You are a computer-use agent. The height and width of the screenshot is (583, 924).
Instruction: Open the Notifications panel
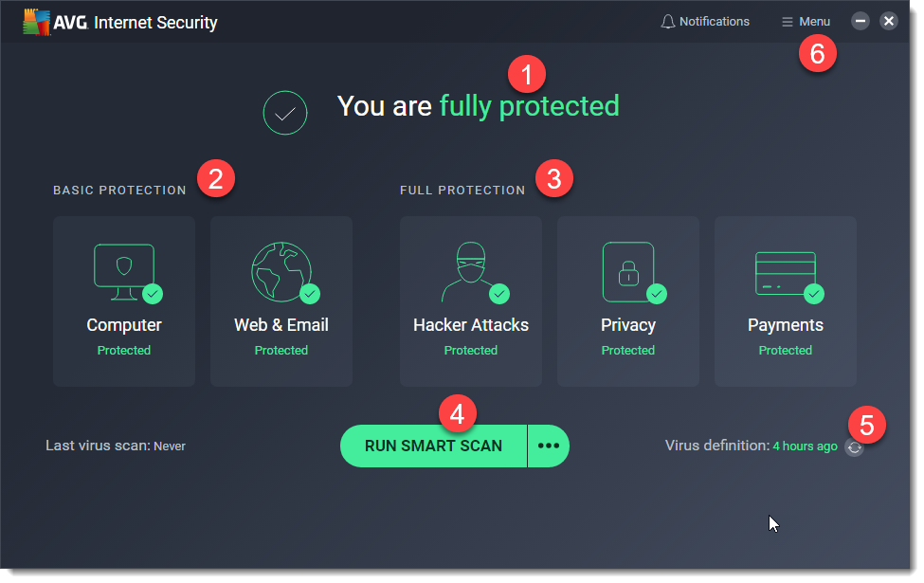click(x=706, y=21)
